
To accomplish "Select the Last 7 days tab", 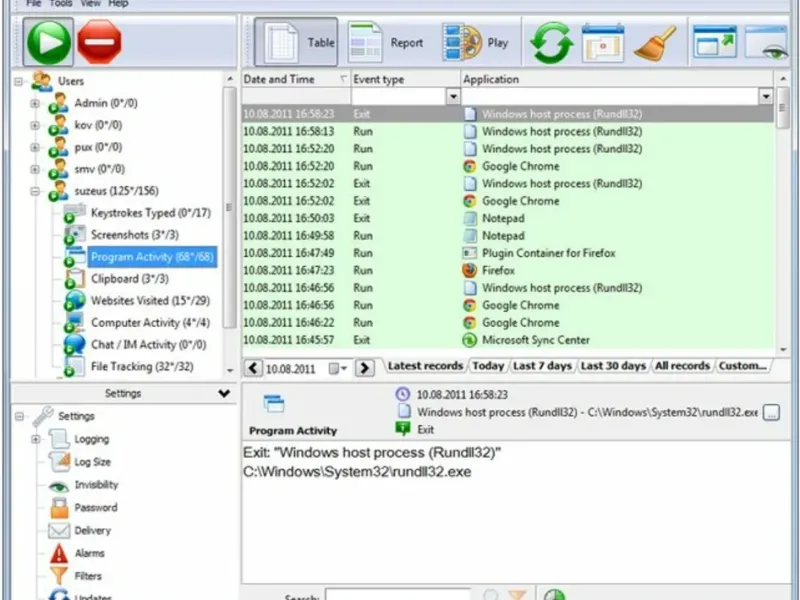I will [x=542, y=366].
